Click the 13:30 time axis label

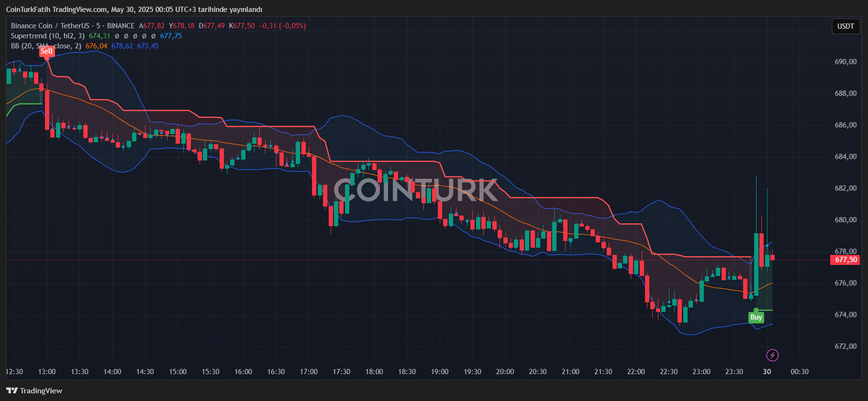(x=79, y=372)
